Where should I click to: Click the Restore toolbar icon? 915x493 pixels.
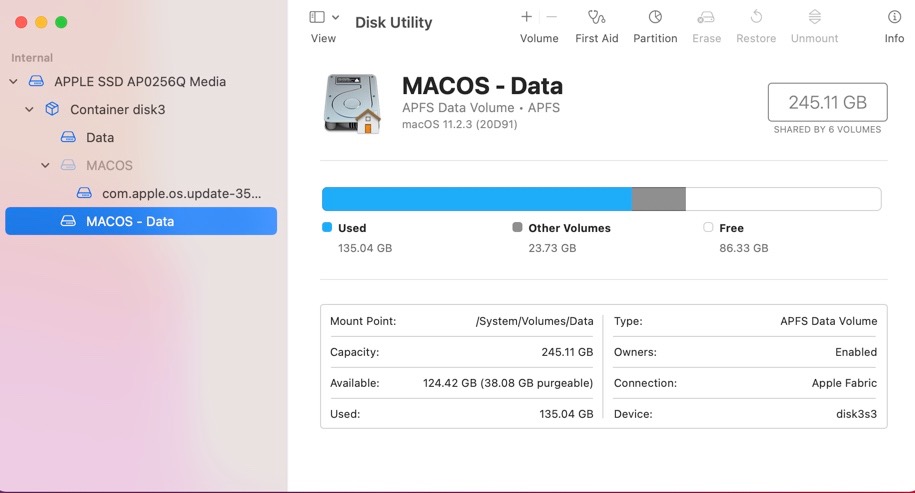pos(756,17)
